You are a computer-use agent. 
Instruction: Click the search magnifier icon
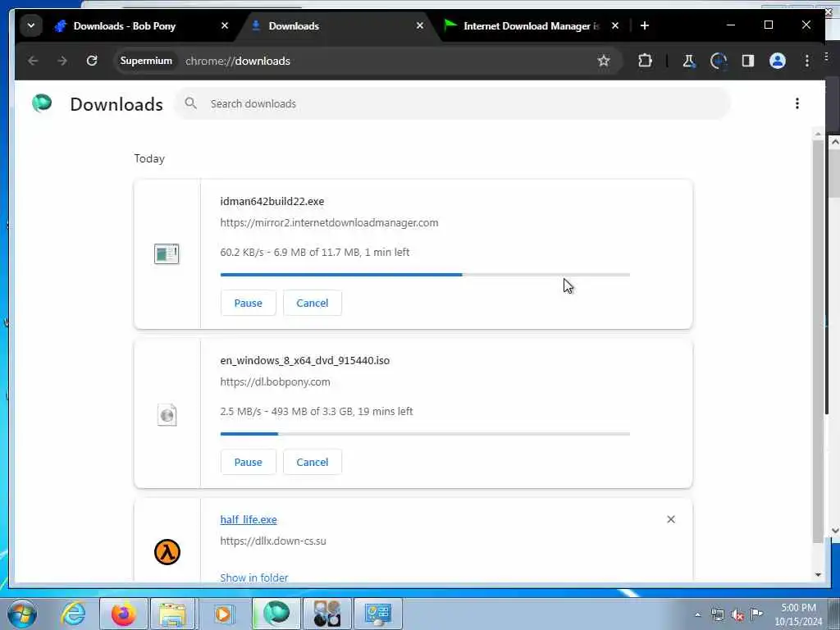[x=190, y=103]
